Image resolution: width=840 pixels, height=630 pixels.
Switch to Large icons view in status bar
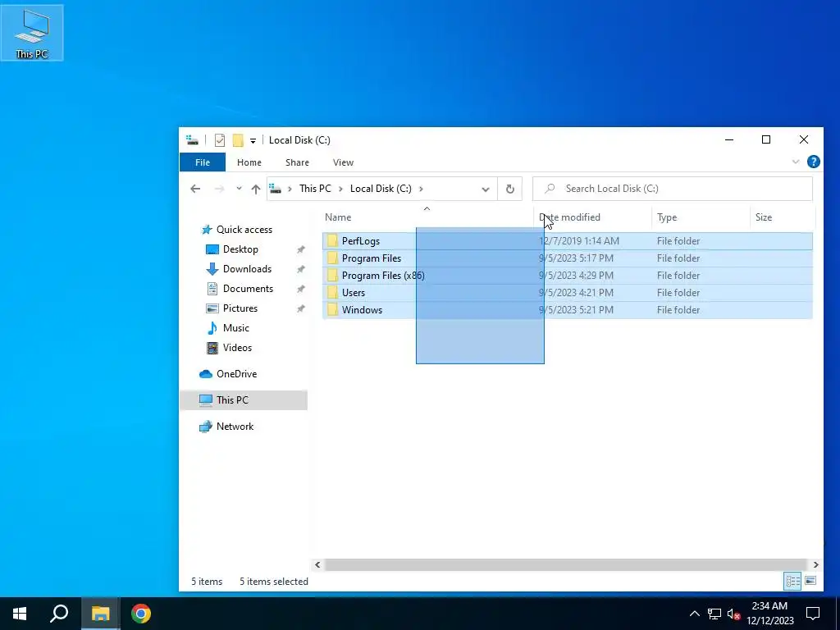coord(810,582)
